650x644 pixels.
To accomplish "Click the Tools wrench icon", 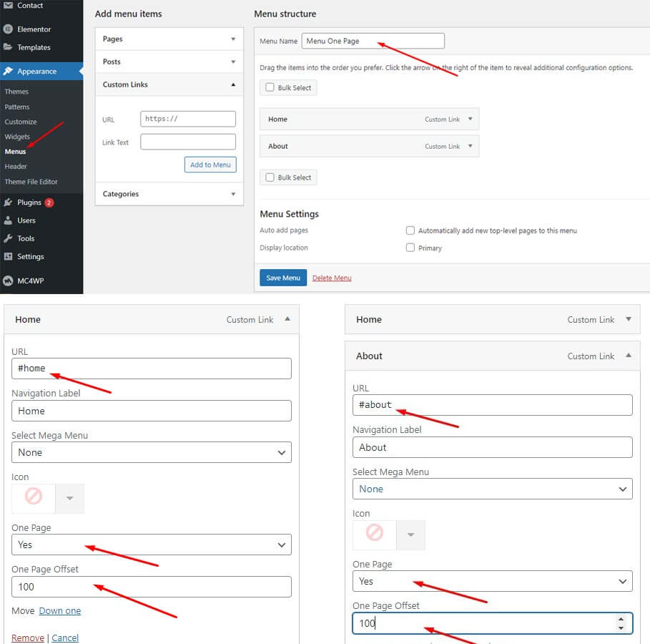I will click(x=8, y=238).
